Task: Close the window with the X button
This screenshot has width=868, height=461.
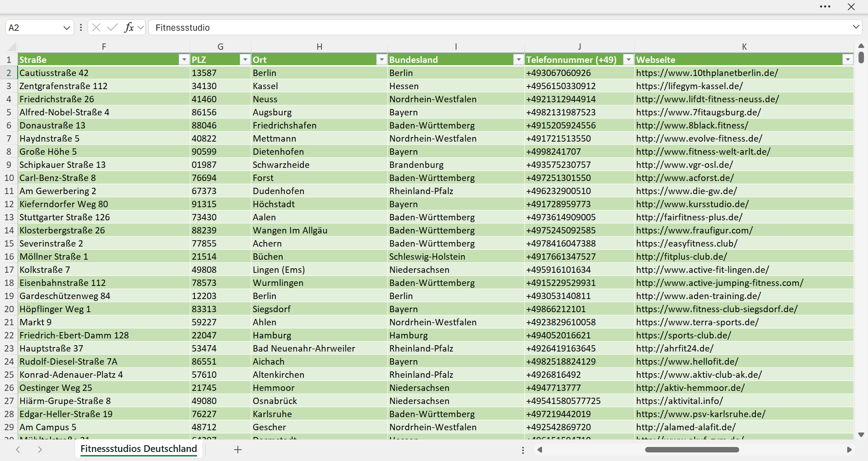Action: point(851,7)
